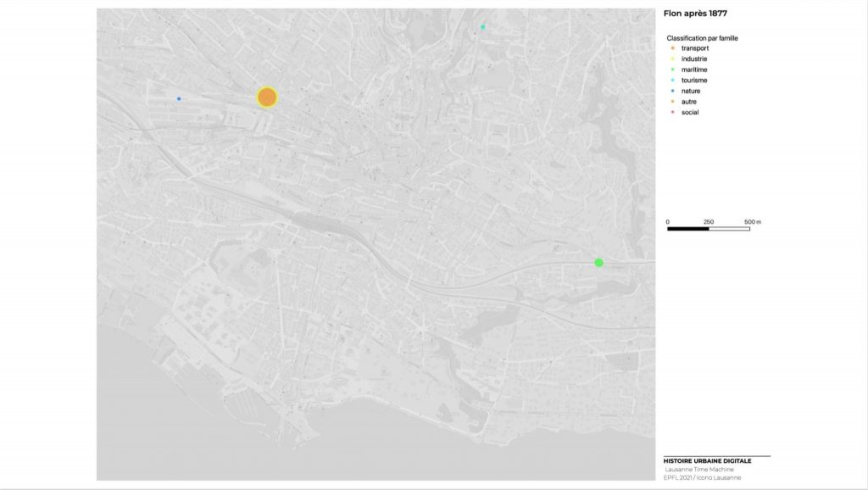Click the 'transport' legend label text
The width and height of the screenshot is (868, 490).
695,48
